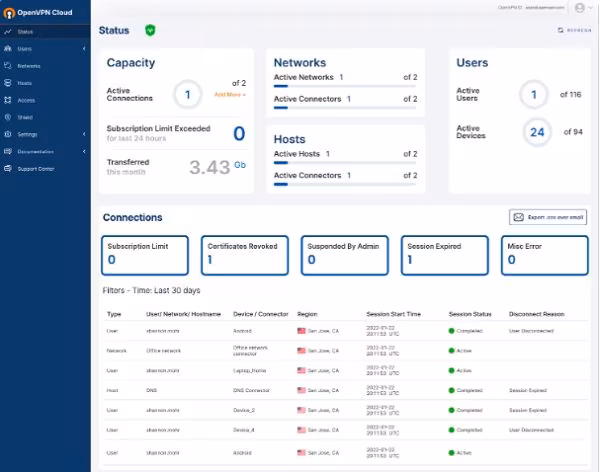This screenshot has height=472, width=600.
Task: Click the Active Connections circle gauge
Action: click(x=188, y=95)
